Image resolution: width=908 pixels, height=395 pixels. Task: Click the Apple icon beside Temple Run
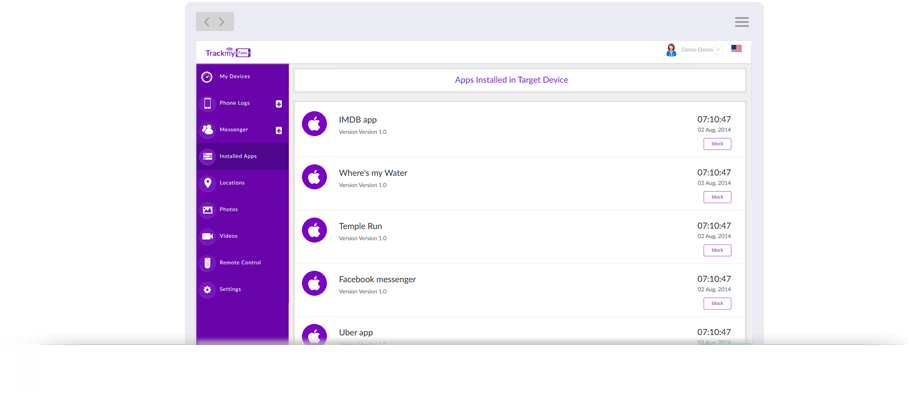(x=314, y=231)
